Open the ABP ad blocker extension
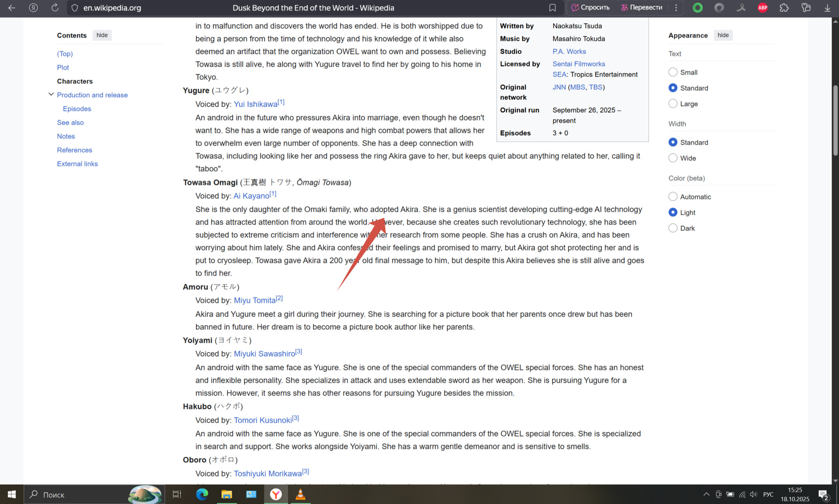 [x=763, y=8]
